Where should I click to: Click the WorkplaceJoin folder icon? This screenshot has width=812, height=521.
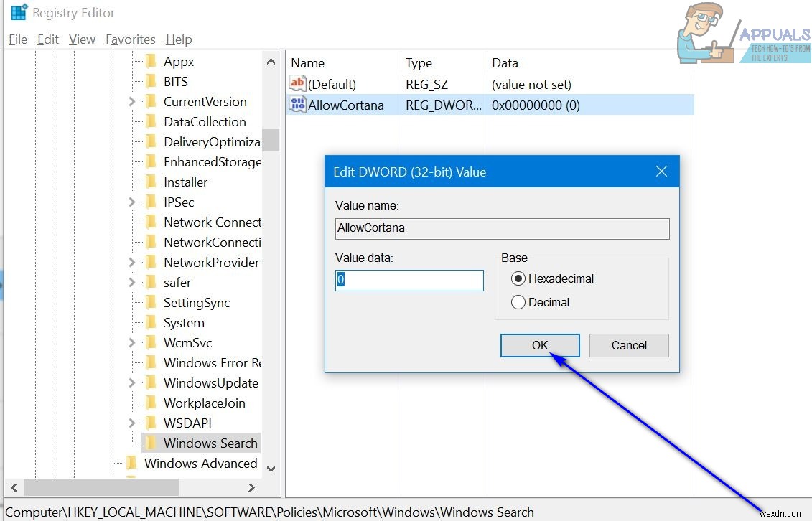tap(151, 403)
